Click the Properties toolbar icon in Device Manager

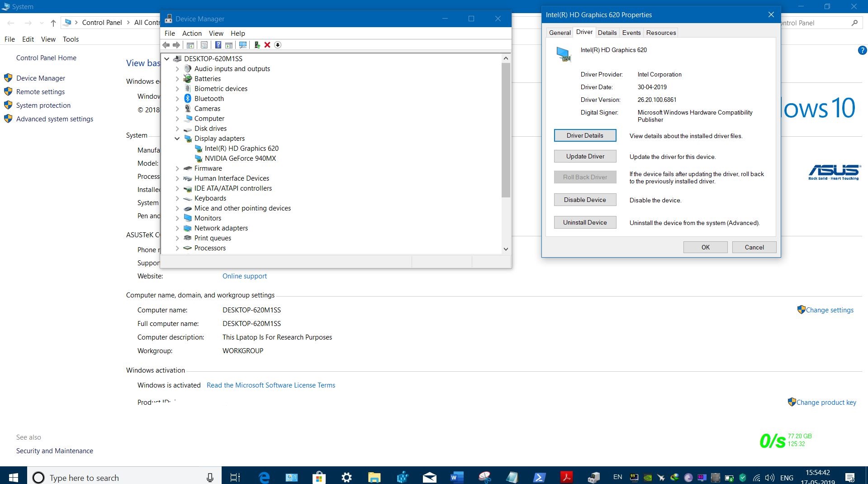click(204, 45)
